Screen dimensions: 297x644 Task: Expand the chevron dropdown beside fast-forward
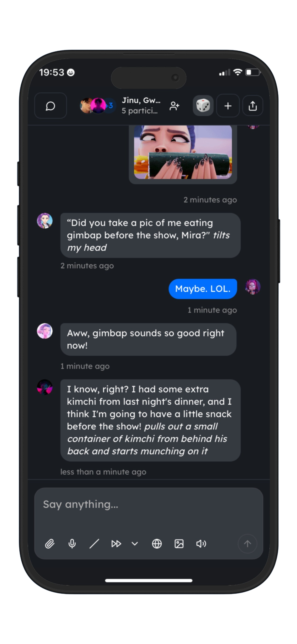135,544
